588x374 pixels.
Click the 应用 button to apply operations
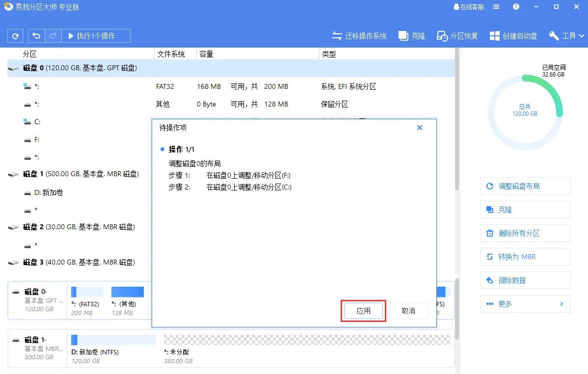coord(363,311)
